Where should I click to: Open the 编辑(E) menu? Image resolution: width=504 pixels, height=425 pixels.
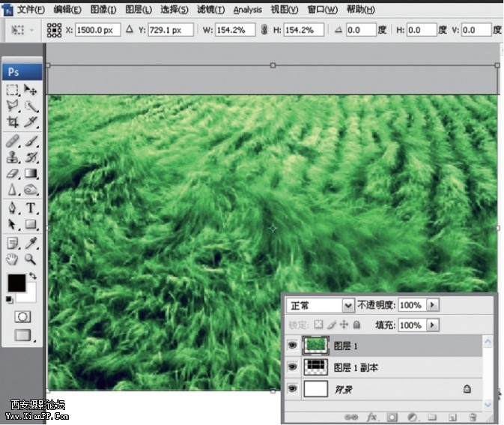coord(67,10)
